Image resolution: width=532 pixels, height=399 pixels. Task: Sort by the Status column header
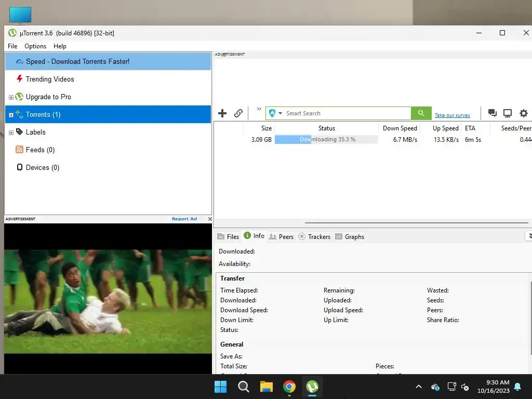(x=326, y=128)
